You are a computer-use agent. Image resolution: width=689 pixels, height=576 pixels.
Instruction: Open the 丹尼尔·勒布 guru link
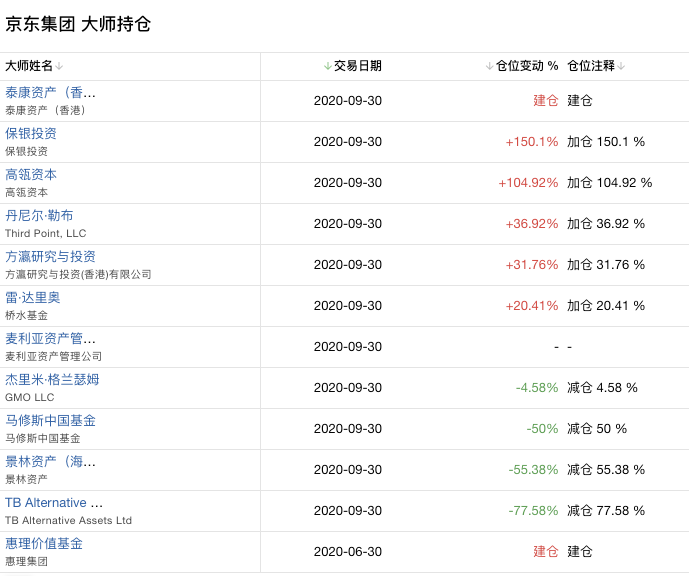39,215
